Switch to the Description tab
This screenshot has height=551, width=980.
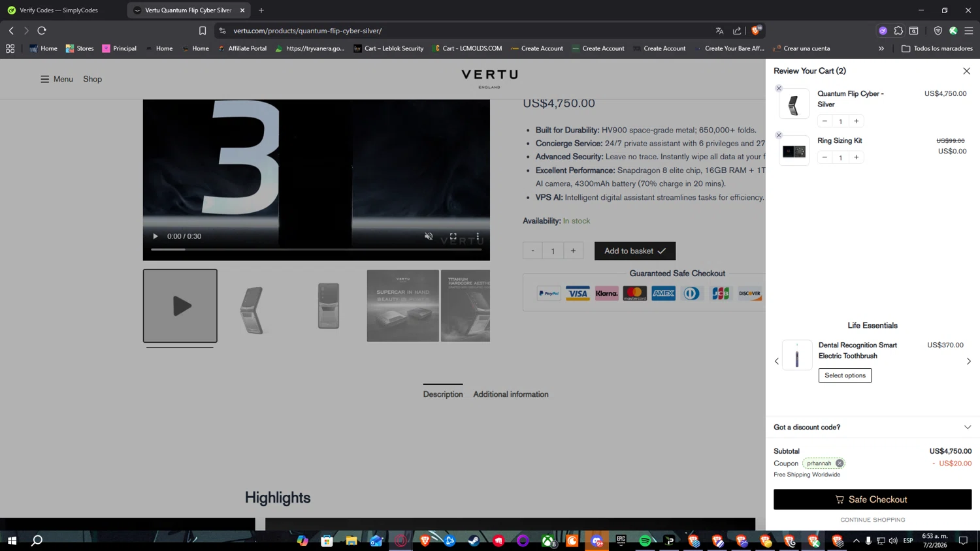(x=443, y=394)
